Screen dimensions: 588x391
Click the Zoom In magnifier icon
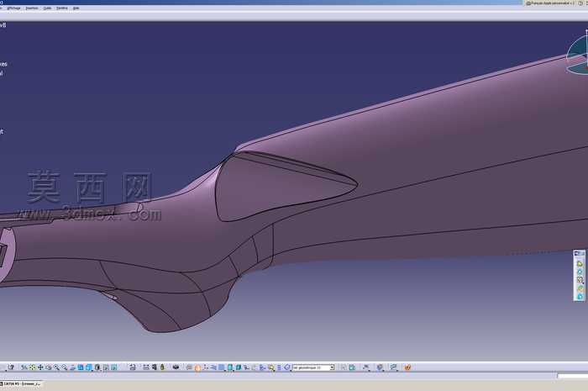[x=56, y=367]
